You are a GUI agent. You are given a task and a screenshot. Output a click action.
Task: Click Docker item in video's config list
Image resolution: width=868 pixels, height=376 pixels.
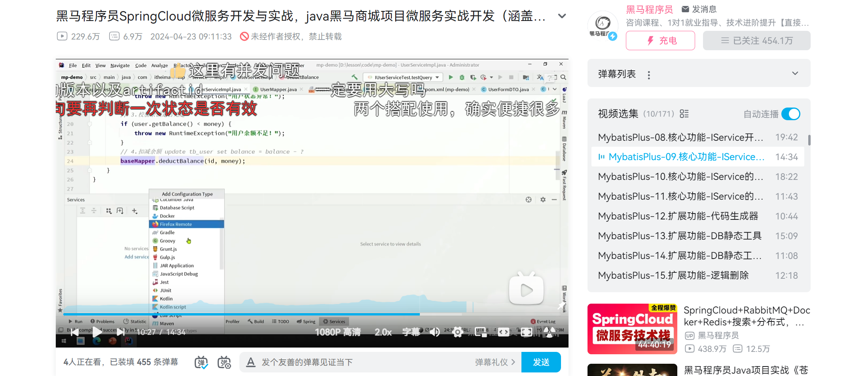(x=186, y=216)
